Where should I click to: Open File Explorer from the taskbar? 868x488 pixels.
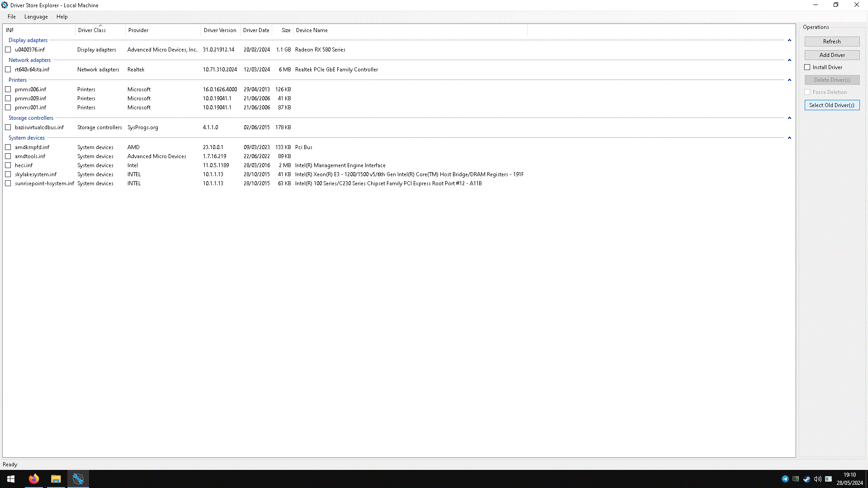[56, 479]
